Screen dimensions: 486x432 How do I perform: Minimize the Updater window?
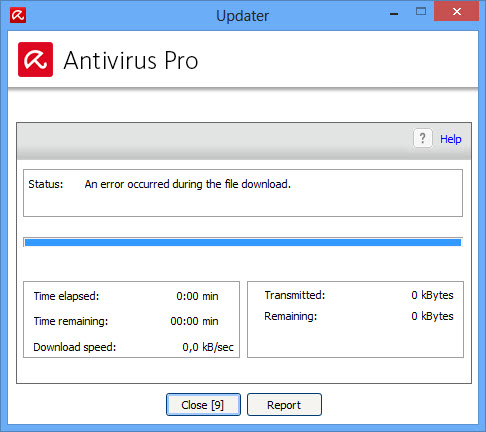(x=394, y=14)
